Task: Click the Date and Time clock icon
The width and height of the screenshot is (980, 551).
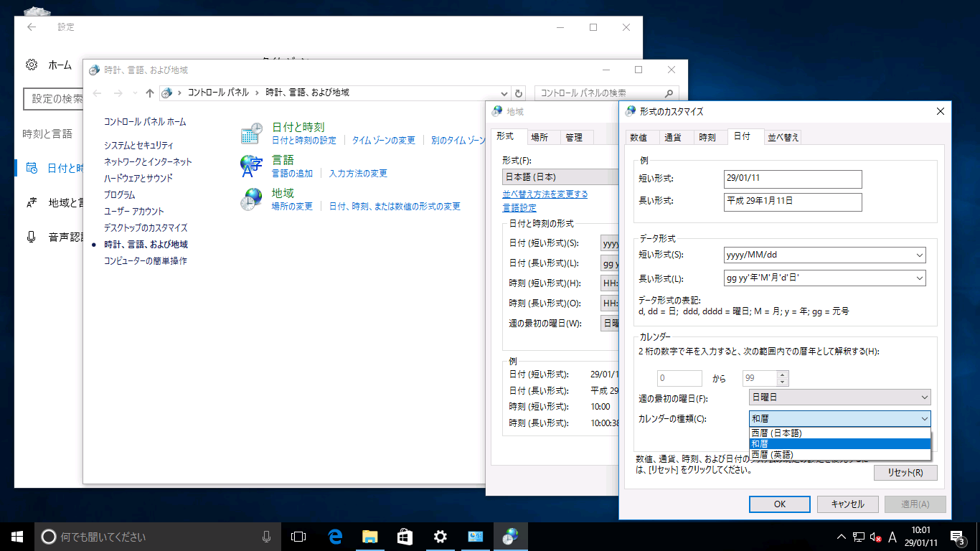Action: pyautogui.click(x=252, y=133)
